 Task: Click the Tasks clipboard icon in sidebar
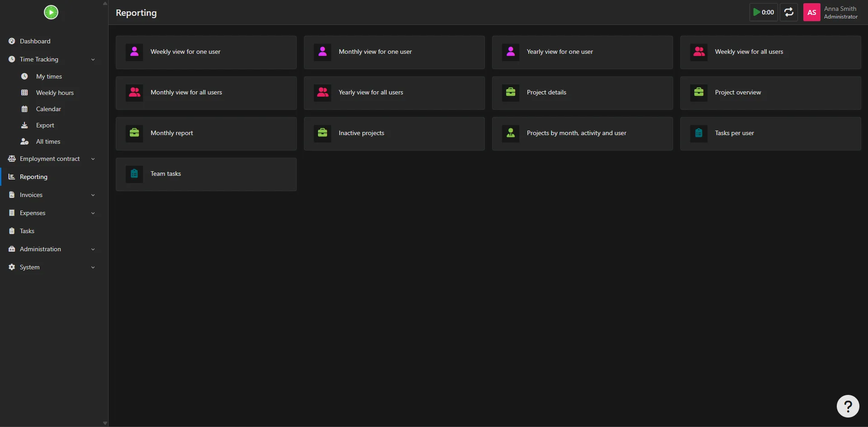point(12,231)
